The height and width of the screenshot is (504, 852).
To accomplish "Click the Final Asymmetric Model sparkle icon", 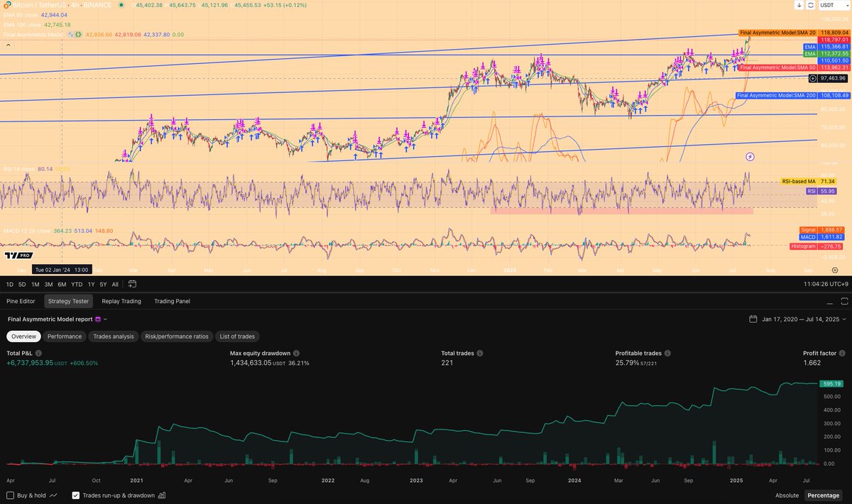I will tap(71, 34).
